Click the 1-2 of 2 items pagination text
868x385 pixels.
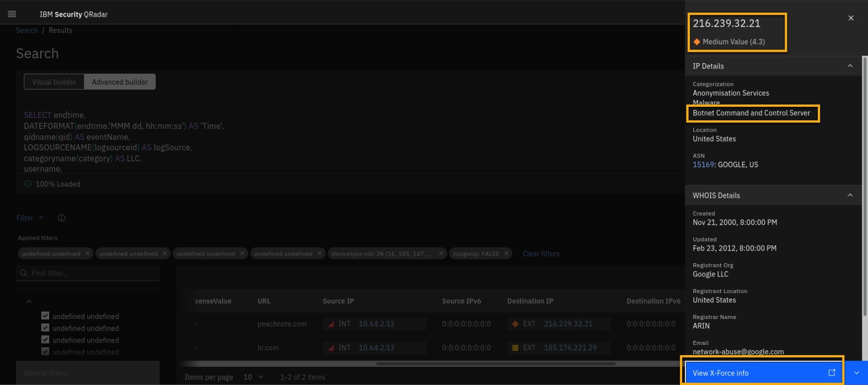pos(302,377)
